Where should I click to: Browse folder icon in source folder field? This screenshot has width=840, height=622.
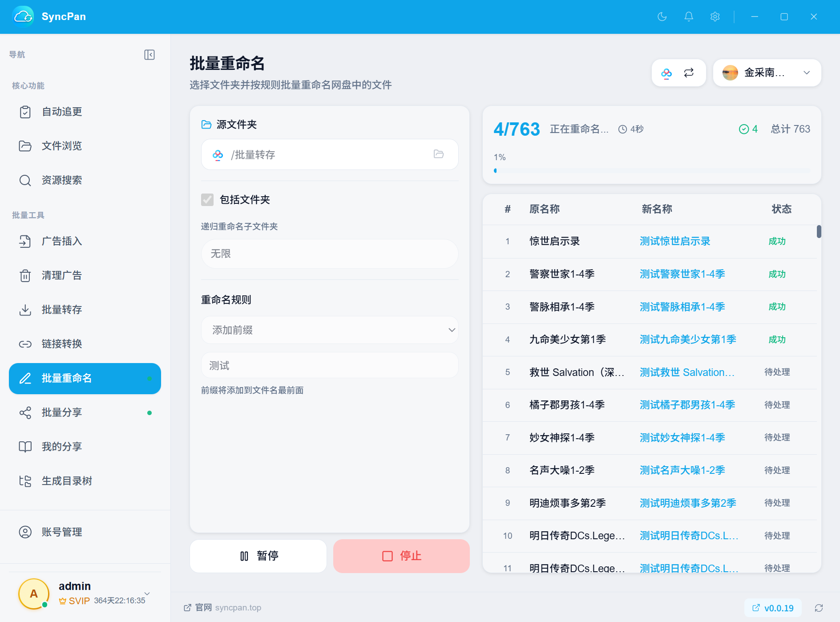[x=439, y=154]
